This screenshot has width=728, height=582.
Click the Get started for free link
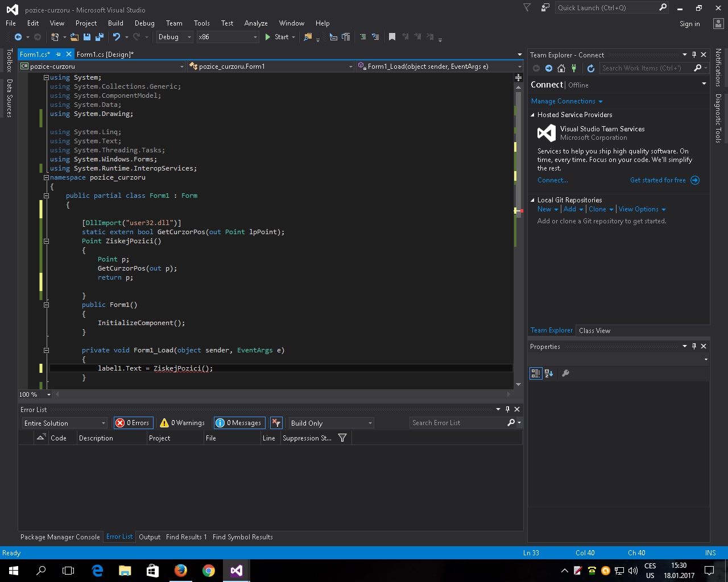[x=658, y=180]
